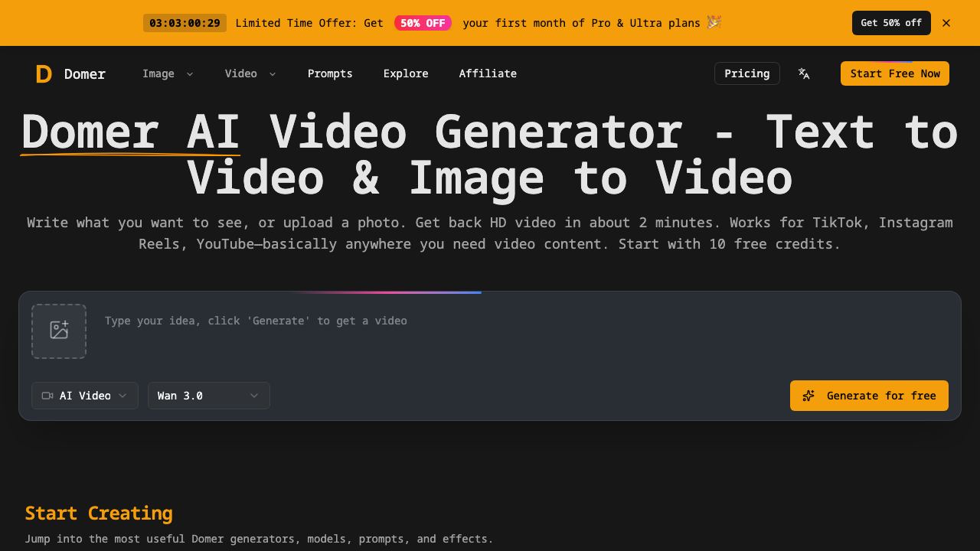Open the Affiliate page
Screen dimensions: 980x551
click(488, 73)
